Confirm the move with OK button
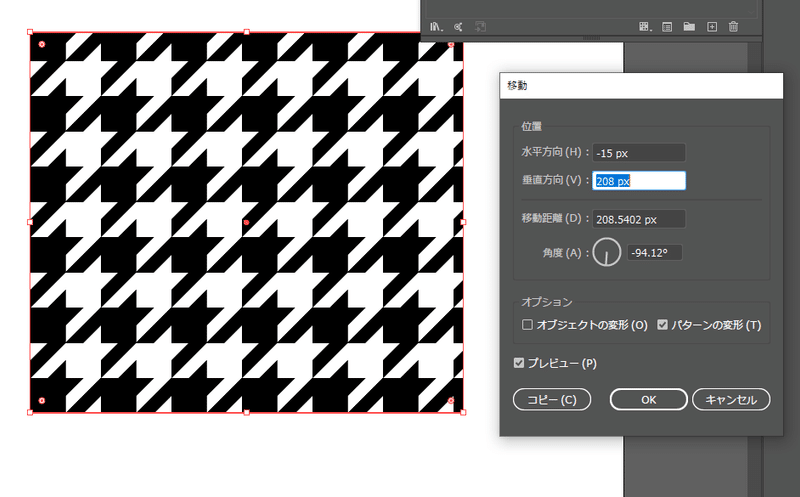 (x=648, y=400)
